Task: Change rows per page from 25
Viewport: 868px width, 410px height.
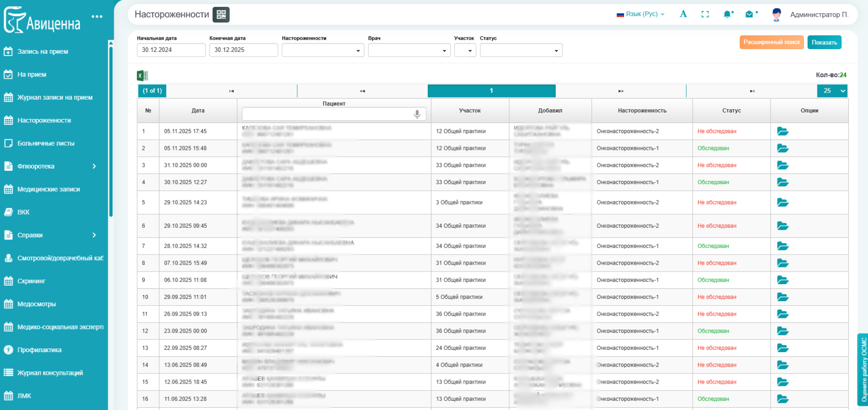Action: coord(832,91)
